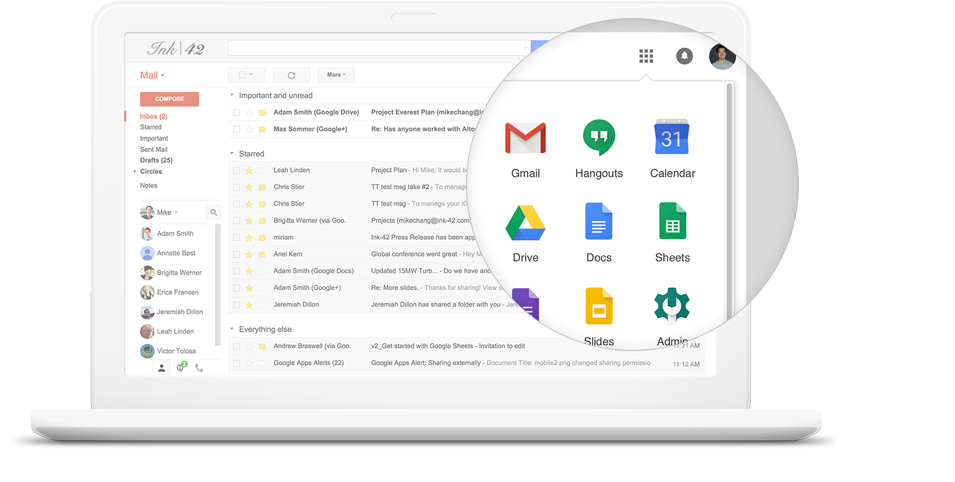Click in the mail search field
Viewport: 955px width, 482px height.
point(376,48)
